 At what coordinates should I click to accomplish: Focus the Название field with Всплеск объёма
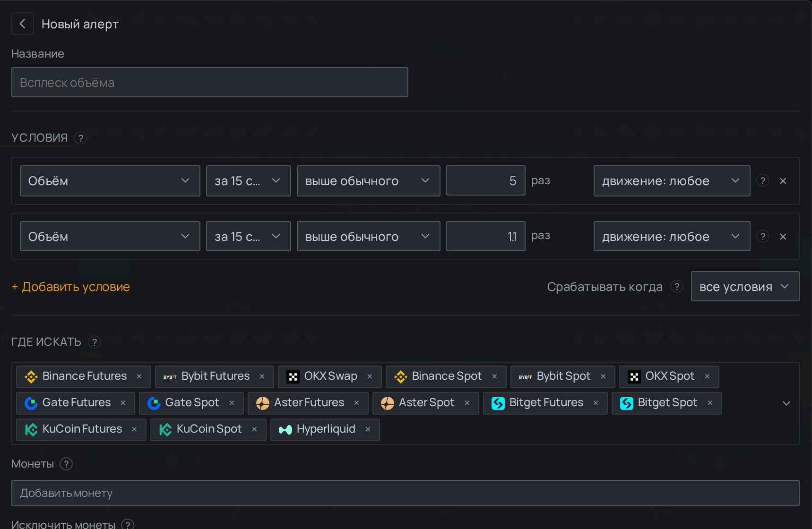point(210,82)
